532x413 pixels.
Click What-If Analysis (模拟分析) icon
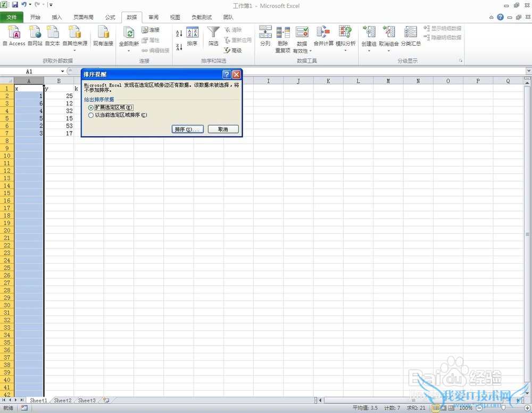click(345, 32)
